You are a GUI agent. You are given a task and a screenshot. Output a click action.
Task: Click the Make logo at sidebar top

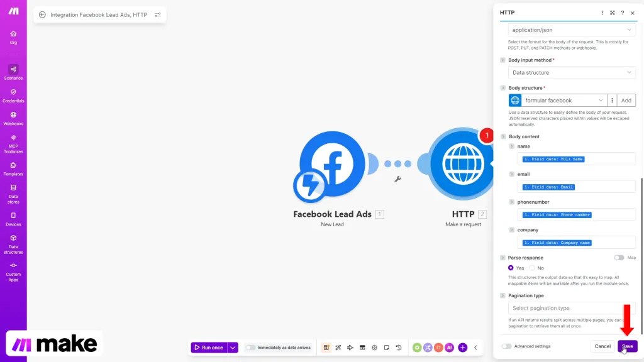click(13, 11)
